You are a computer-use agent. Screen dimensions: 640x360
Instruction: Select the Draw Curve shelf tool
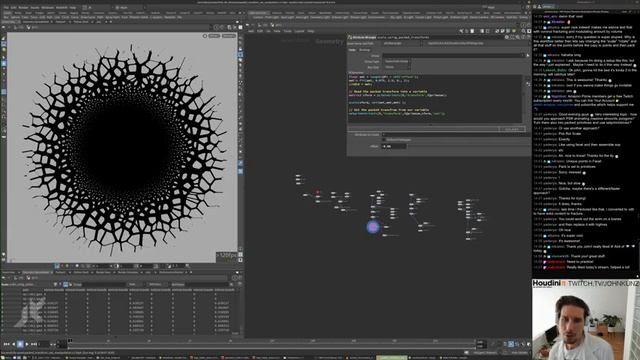(88, 17)
